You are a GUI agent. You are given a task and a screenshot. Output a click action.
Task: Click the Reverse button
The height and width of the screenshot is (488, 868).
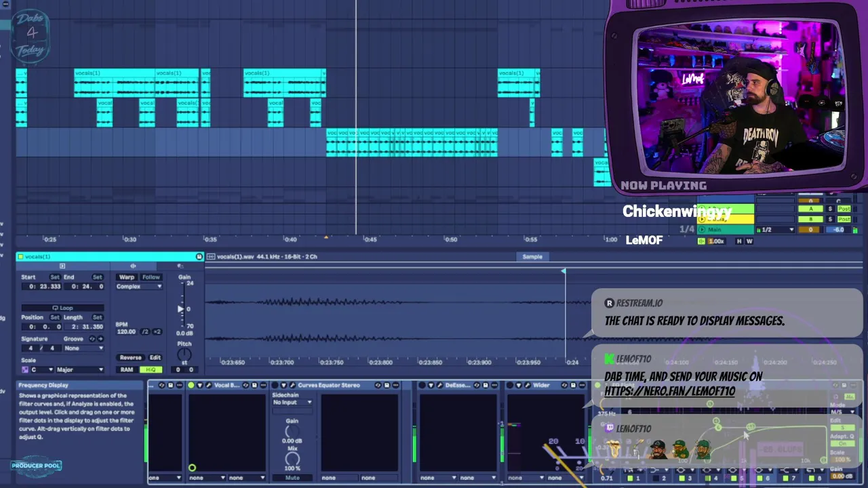pyautogui.click(x=130, y=358)
